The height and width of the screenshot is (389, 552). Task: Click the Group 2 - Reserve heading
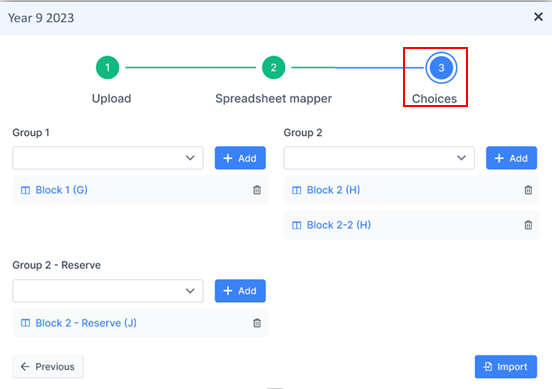[57, 265]
